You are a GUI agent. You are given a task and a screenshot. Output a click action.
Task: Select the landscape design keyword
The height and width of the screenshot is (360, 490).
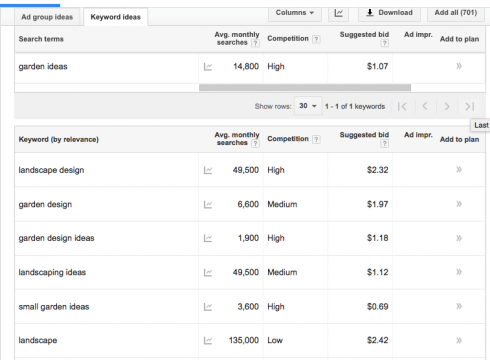click(51, 170)
